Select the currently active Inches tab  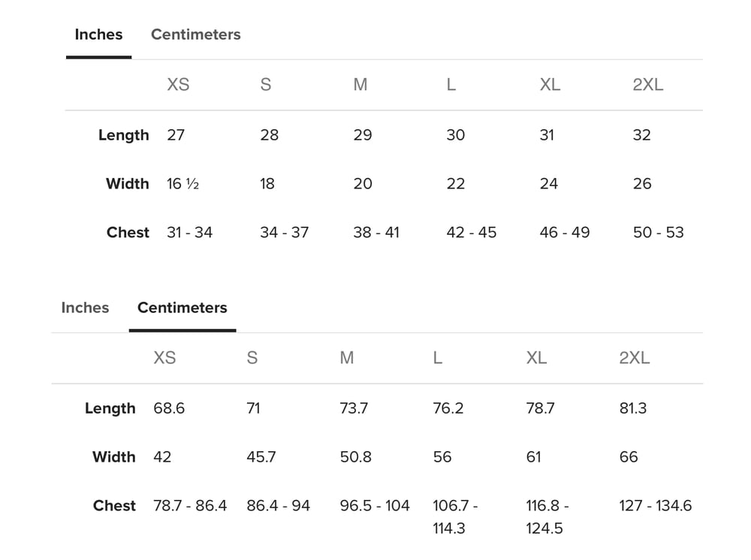(x=98, y=35)
